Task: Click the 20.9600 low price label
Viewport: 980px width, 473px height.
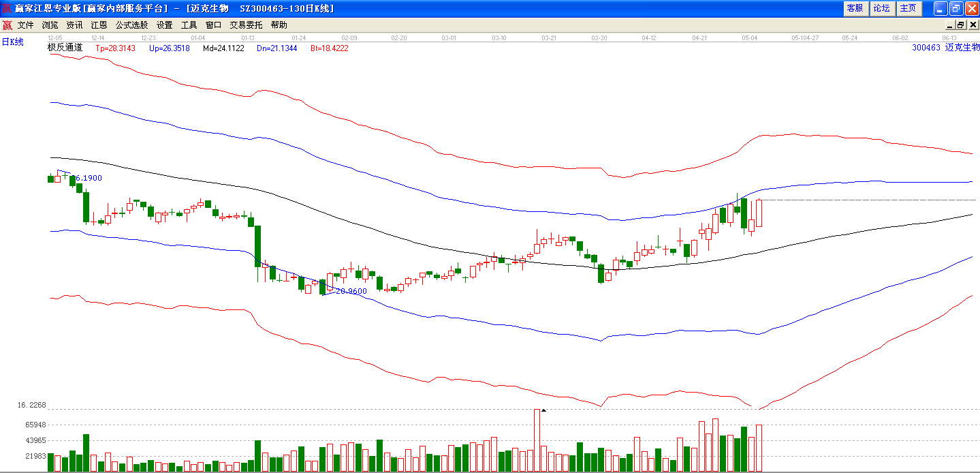Action: 351,291
